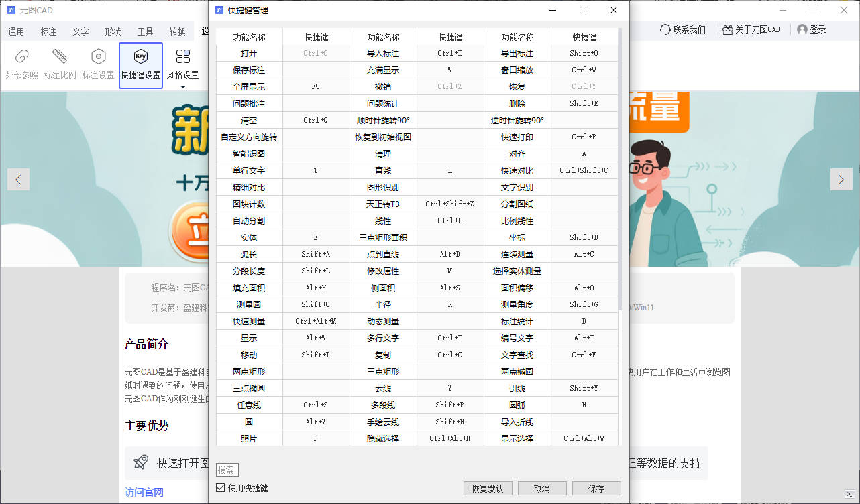Open the 工具 ribbon tab
Image resolution: width=860 pixels, height=504 pixels.
(145, 31)
